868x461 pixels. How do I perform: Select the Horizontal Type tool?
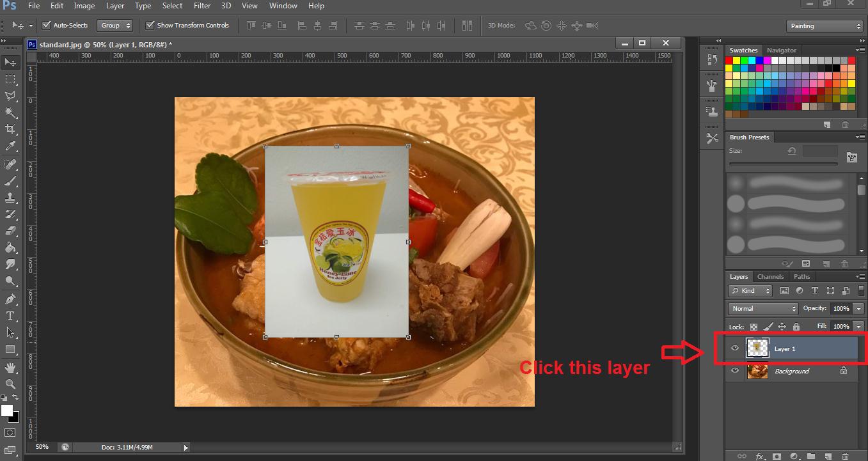10,316
